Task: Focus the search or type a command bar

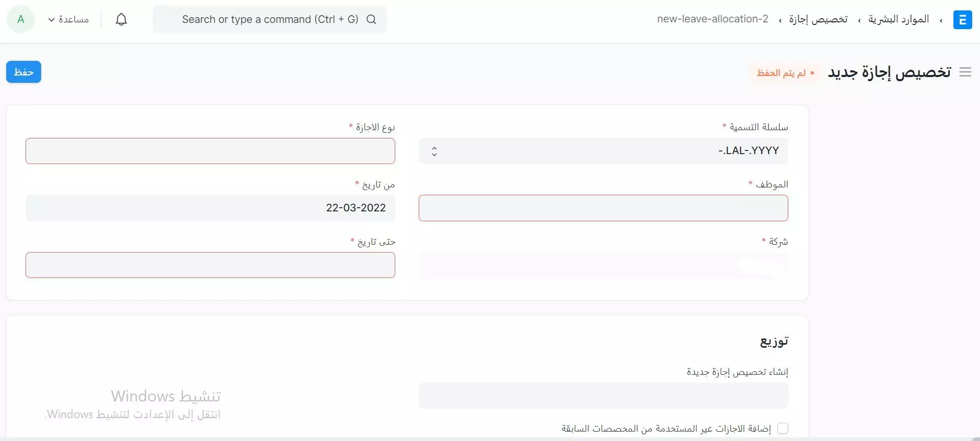Action: point(270,19)
